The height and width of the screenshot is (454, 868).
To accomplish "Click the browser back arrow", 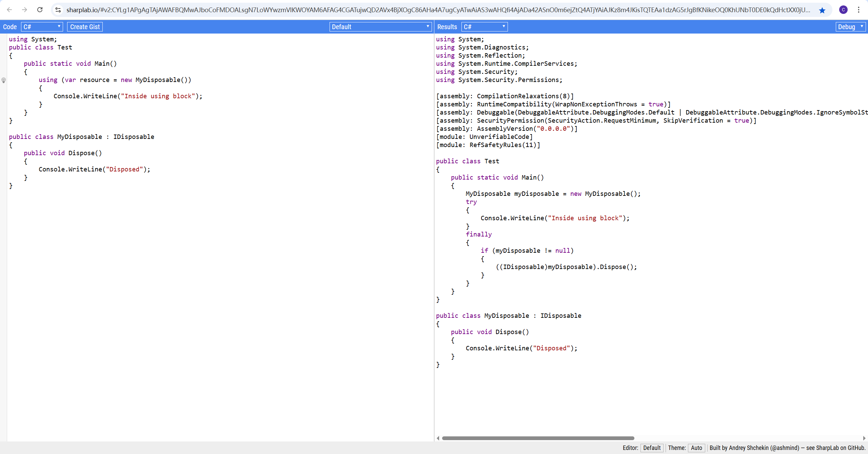I will point(9,10).
